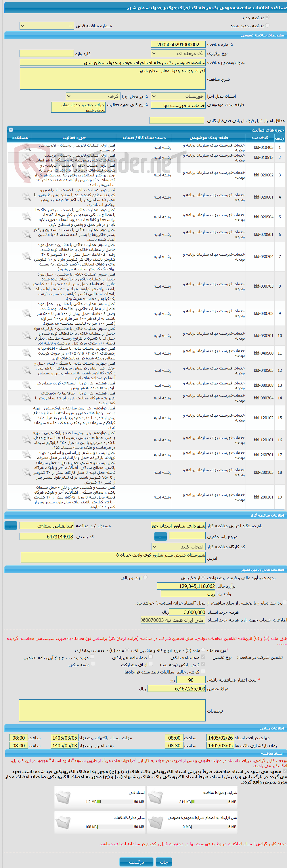Toggle ضمانتنامه غیربانکی checkbox
This screenshot has height=868, width=287.
150,657
